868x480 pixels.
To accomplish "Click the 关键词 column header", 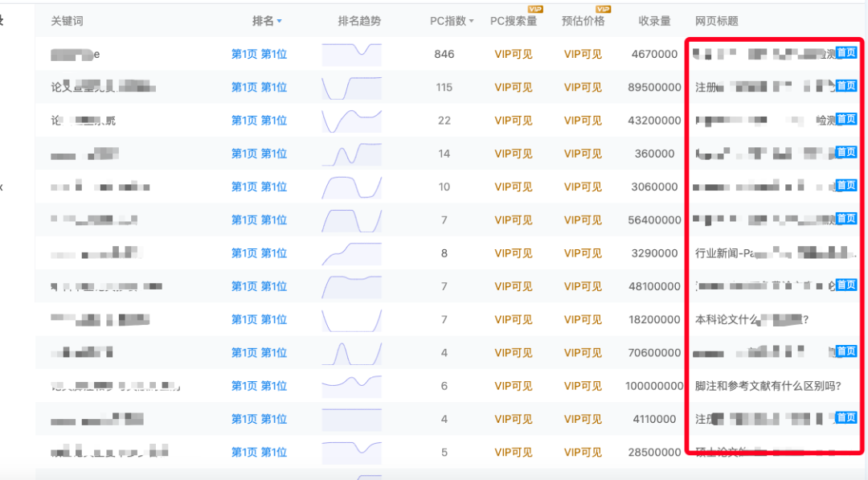I will pyautogui.click(x=66, y=20).
